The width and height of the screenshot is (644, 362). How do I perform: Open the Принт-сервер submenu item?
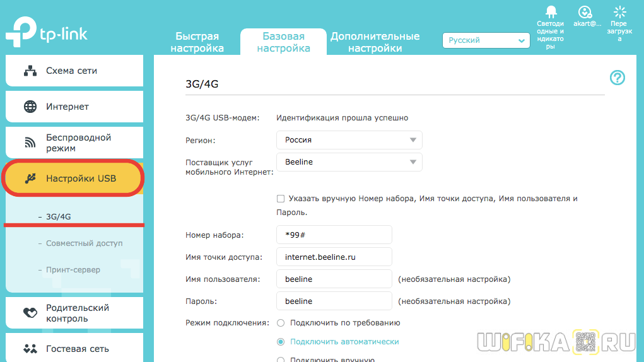coord(73,270)
